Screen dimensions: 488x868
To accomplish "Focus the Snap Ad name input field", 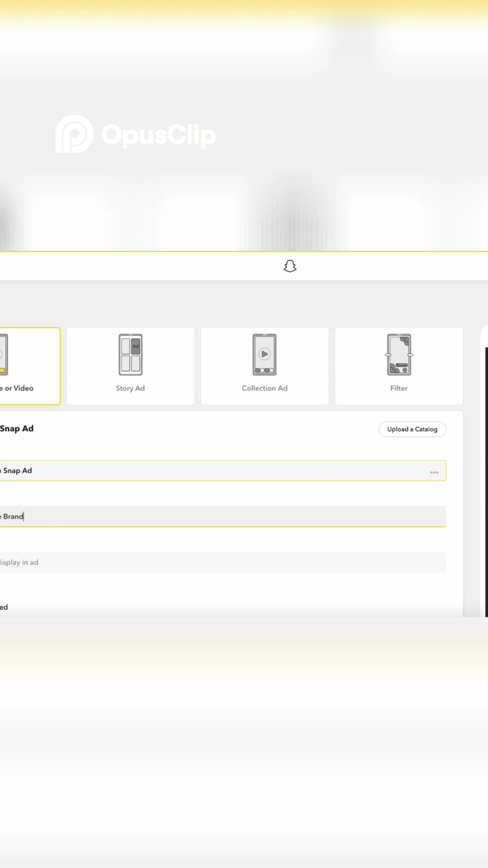I will click(223, 471).
